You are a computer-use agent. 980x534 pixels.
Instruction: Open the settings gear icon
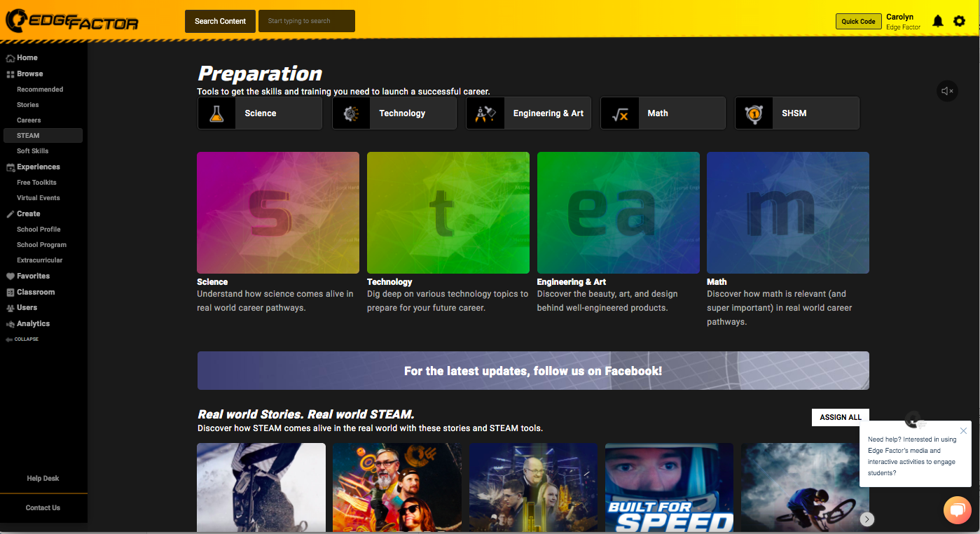coord(959,22)
